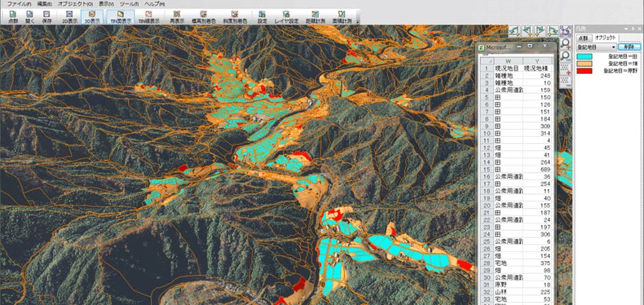Toggle TIN線表示 wireframe display
The width and height of the screenshot is (644, 305).
pos(148,16)
